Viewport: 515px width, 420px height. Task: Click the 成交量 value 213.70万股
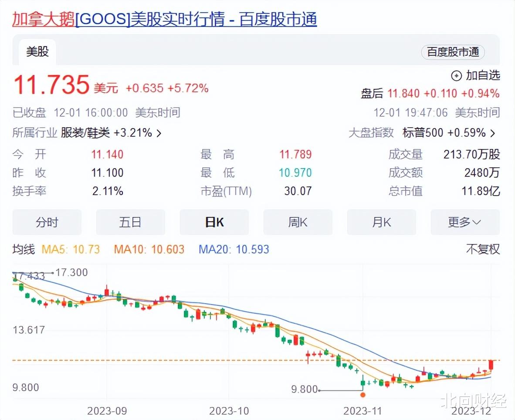[471, 154]
